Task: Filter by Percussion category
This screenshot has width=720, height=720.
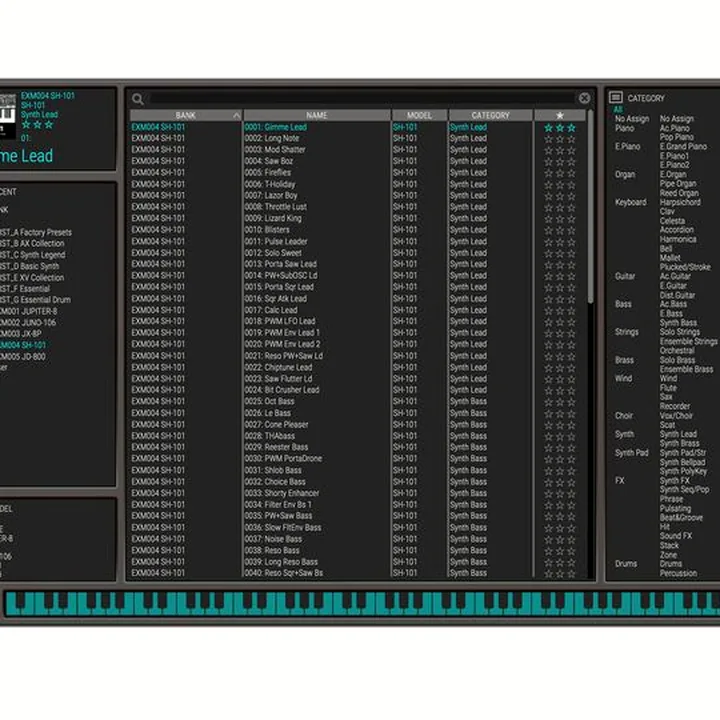Action: click(678, 573)
